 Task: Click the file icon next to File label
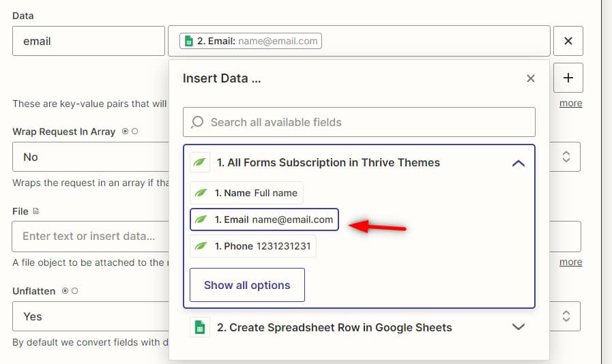click(x=35, y=211)
